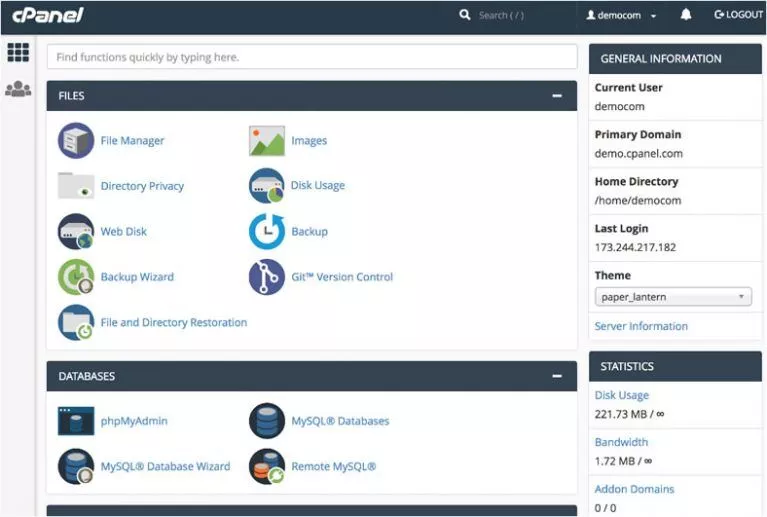Open the Addon Domains statistics link
Image resolution: width=767 pixels, height=517 pixels.
pos(634,489)
